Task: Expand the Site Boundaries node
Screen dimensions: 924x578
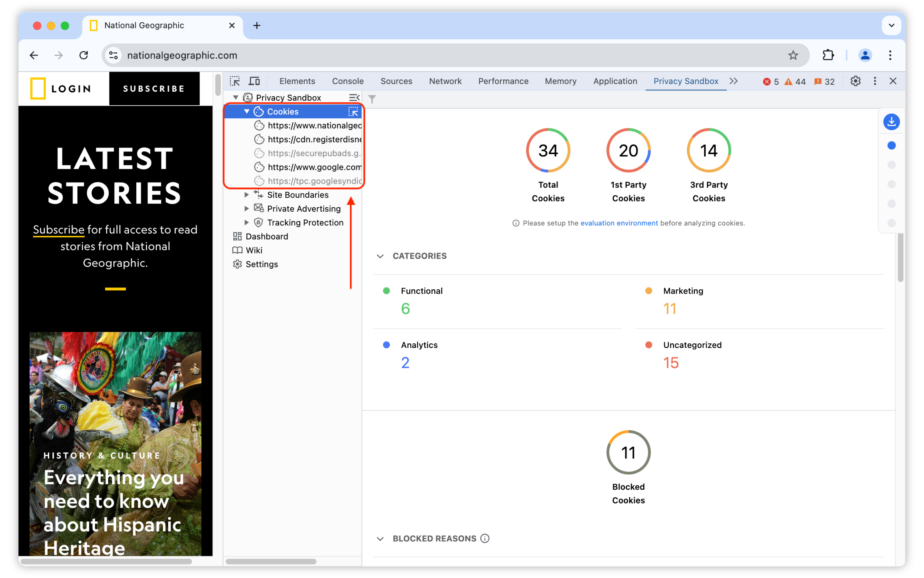Action: click(247, 195)
